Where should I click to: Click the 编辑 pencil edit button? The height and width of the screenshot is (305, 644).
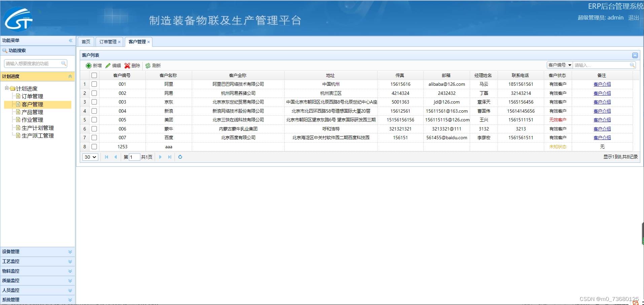113,66
